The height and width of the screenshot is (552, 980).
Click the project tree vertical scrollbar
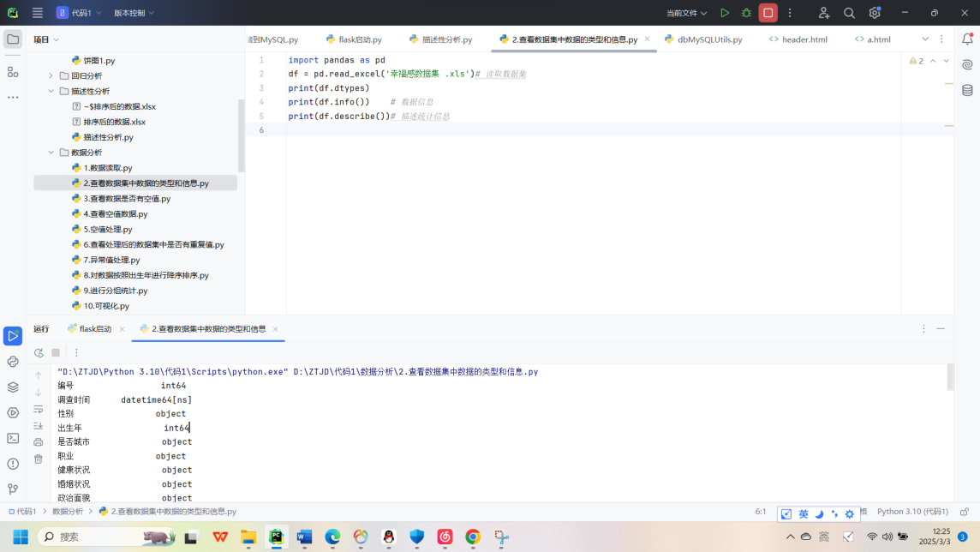242,135
